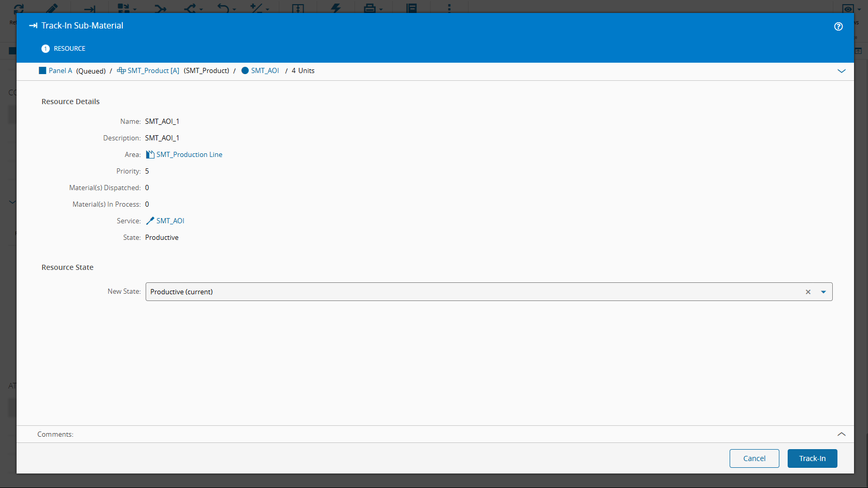
Task: Click the split icon in background toolbar
Action: [190, 8]
